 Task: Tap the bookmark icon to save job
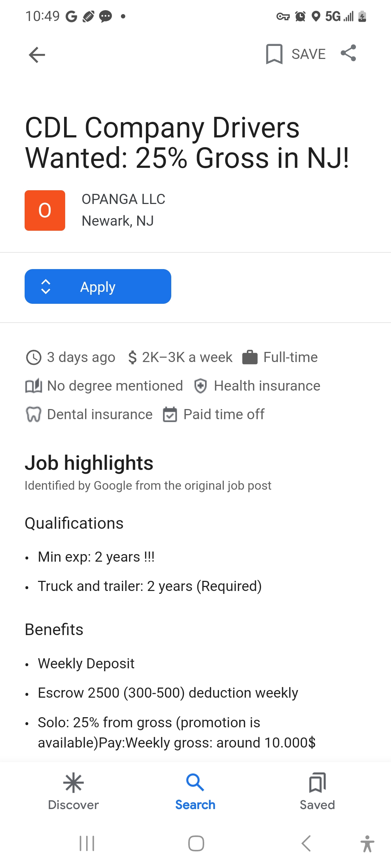(274, 54)
